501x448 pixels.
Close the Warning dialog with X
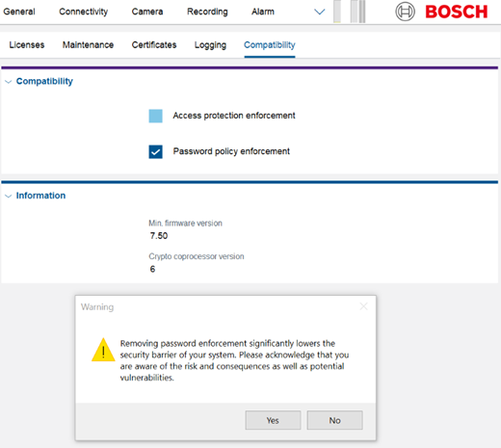(x=363, y=306)
